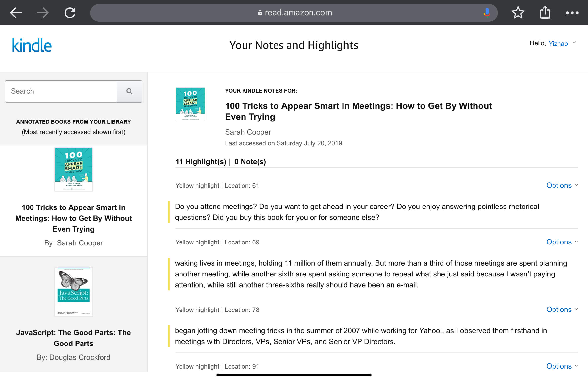
Task: Tap the microphone voice search icon
Action: pos(486,13)
